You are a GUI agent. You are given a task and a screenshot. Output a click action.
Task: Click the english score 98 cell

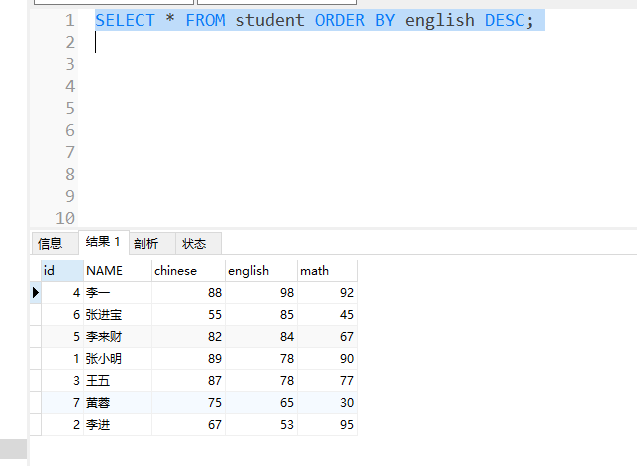tap(261, 293)
